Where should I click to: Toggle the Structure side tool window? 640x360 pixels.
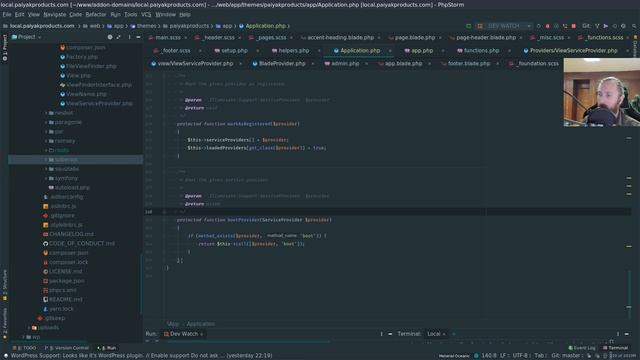pos(4,285)
